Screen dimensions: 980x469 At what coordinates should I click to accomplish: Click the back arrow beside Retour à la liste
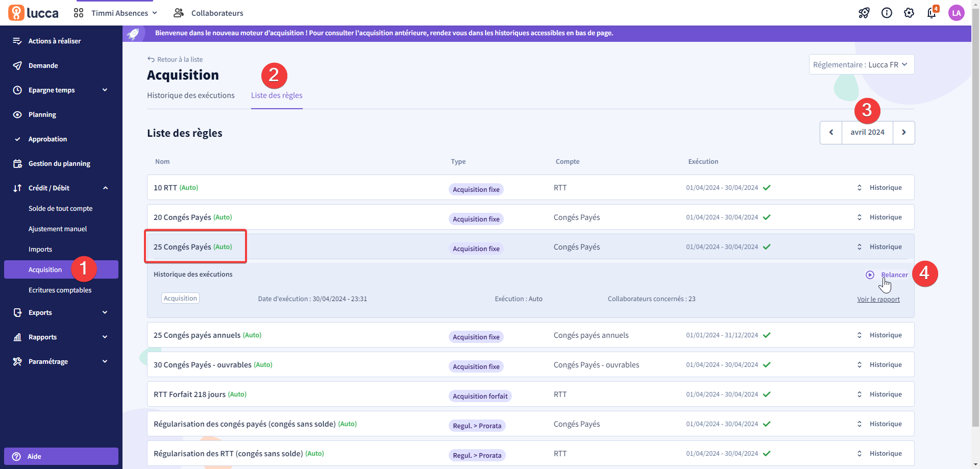151,59
